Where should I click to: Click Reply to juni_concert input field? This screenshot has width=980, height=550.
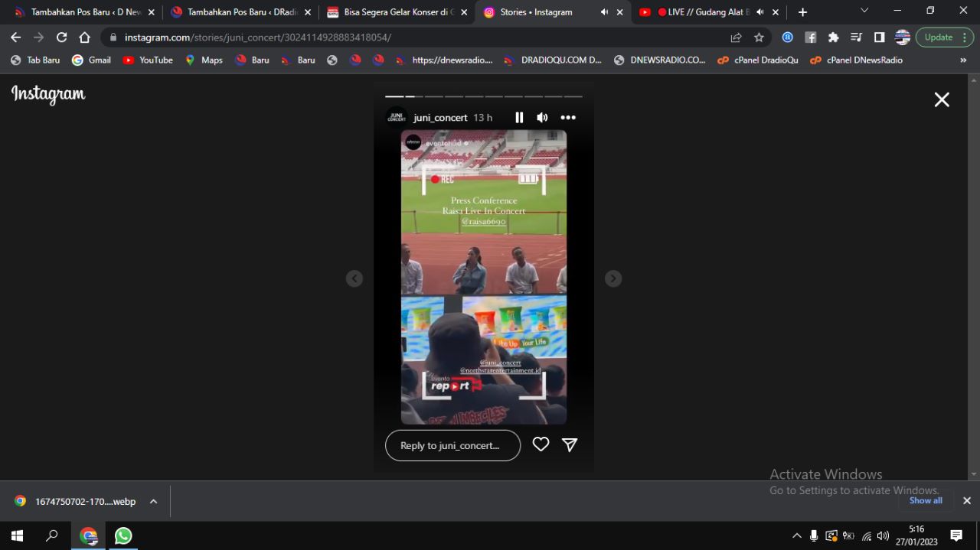[x=452, y=445]
